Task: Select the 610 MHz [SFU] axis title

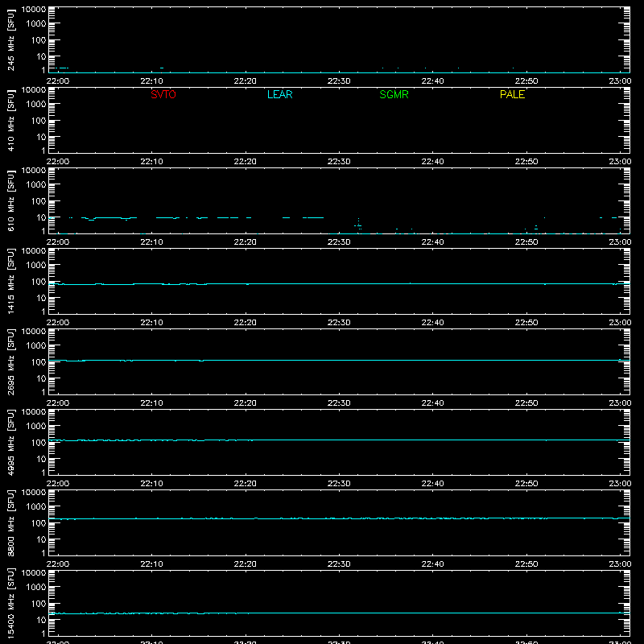Action: pos(10,201)
